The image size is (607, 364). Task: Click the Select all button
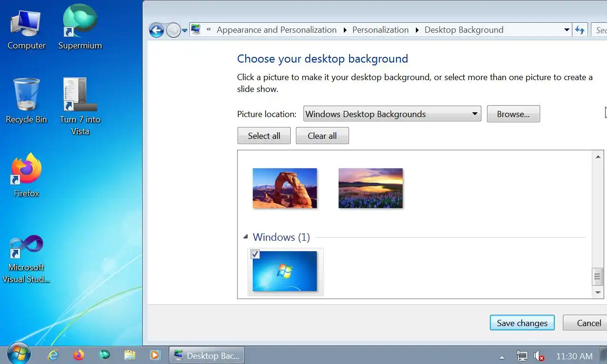click(264, 136)
